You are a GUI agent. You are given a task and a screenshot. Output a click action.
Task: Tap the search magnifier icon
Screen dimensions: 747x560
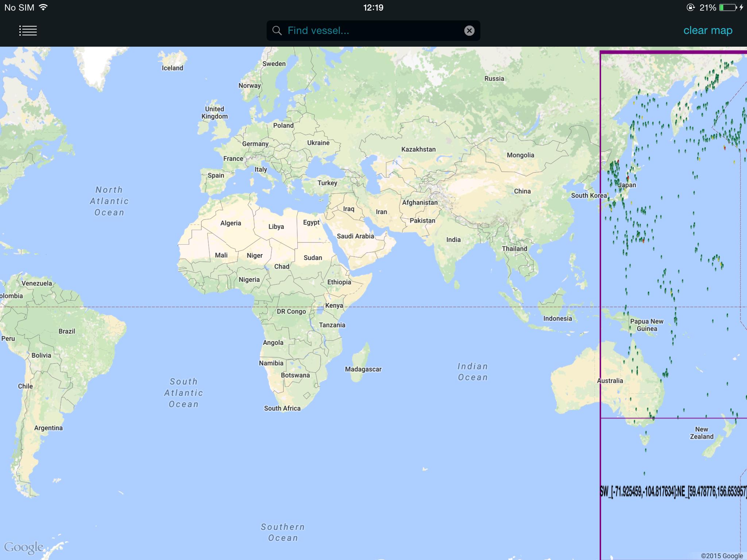(x=277, y=31)
